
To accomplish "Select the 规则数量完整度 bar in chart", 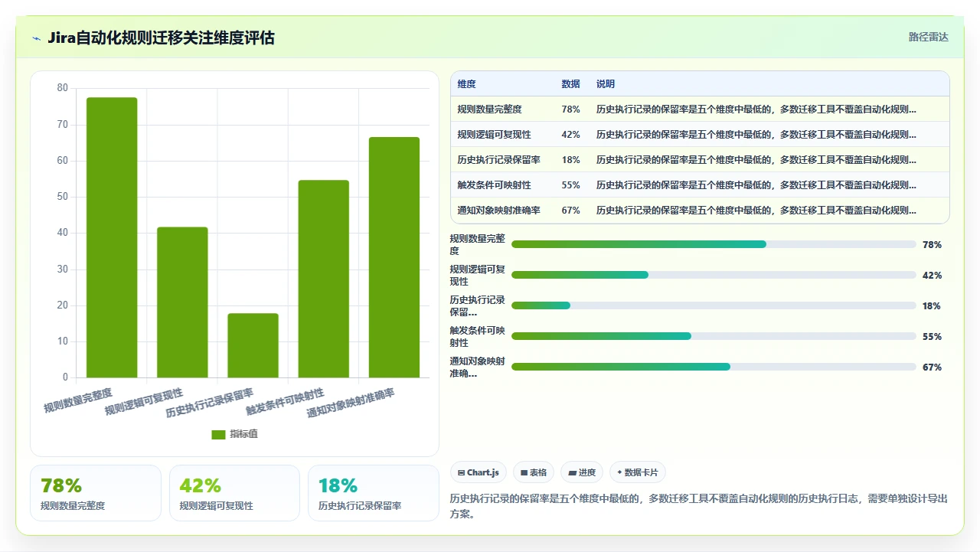I will [112, 237].
